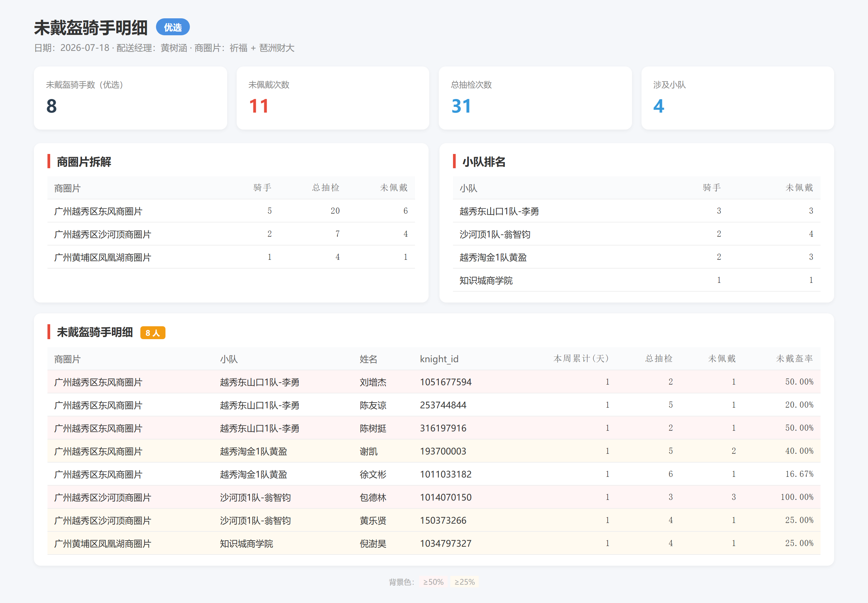This screenshot has height=603, width=868.
Task: Click rider name 陈树挺
Action: pos(373,428)
